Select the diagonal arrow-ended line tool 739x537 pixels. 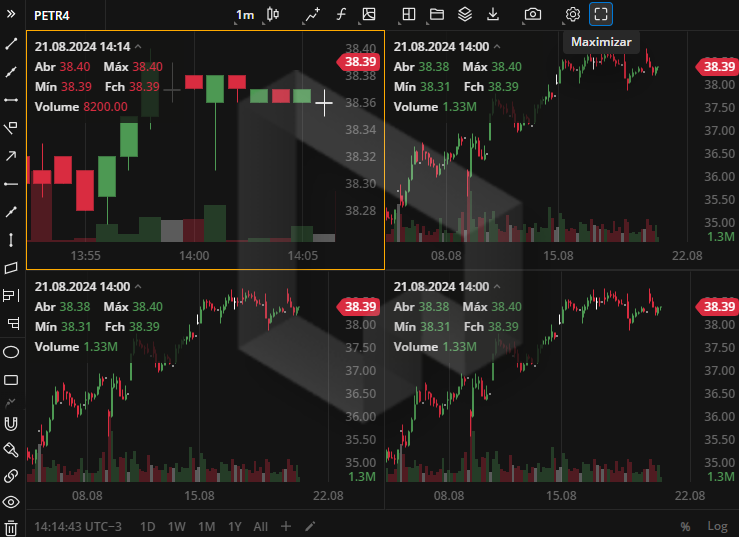pos(11,212)
